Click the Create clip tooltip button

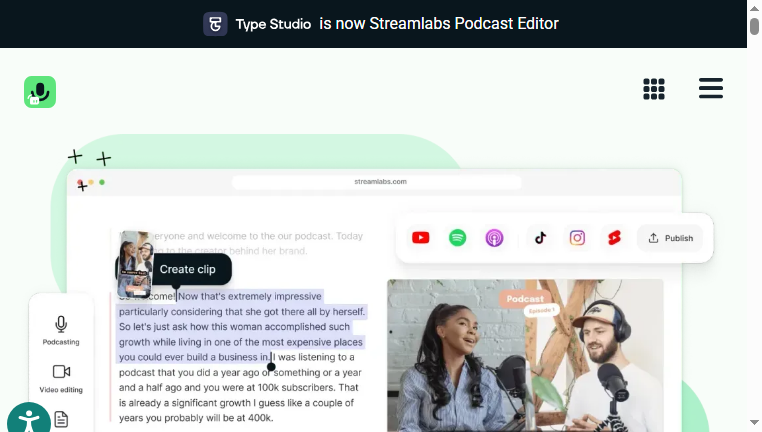pyautogui.click(x=188, y=269)
